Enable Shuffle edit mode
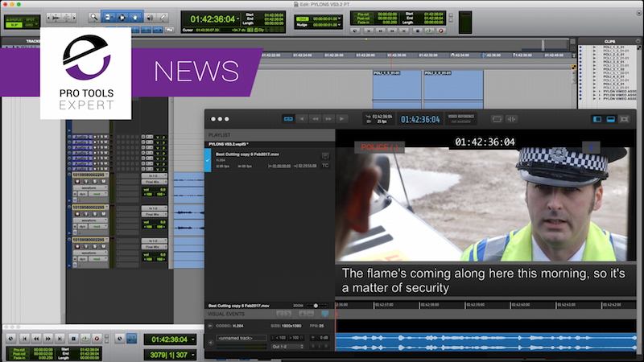 coord(14,19)
